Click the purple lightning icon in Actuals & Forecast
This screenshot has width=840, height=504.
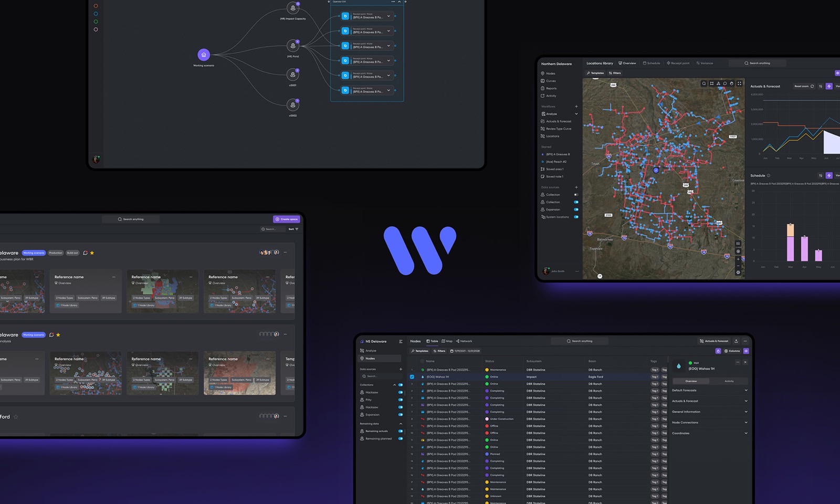tap(829, 86)
